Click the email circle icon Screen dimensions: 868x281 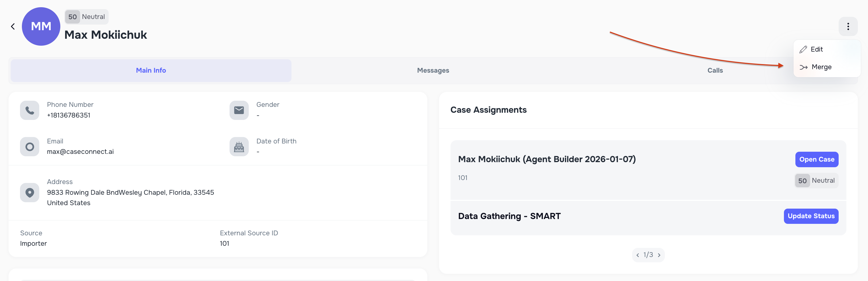pyautogui.click(x=30, y=147)
